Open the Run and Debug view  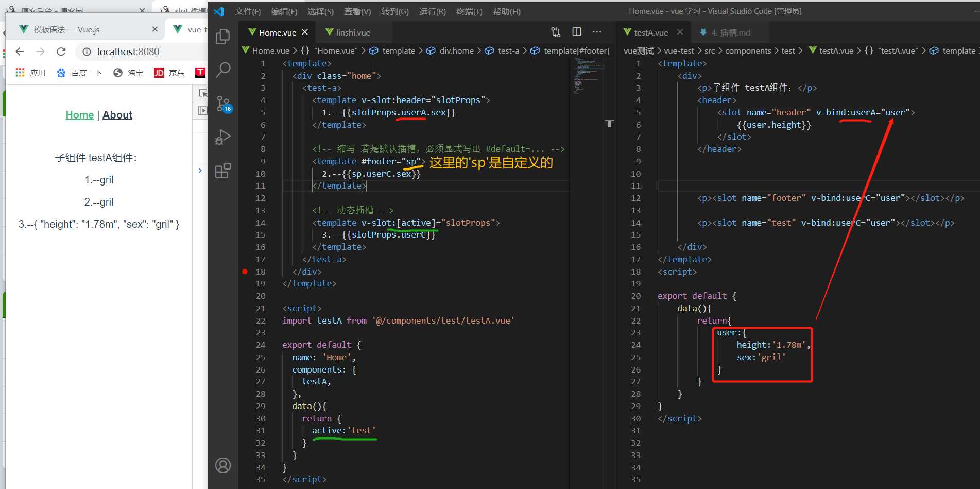222,137
